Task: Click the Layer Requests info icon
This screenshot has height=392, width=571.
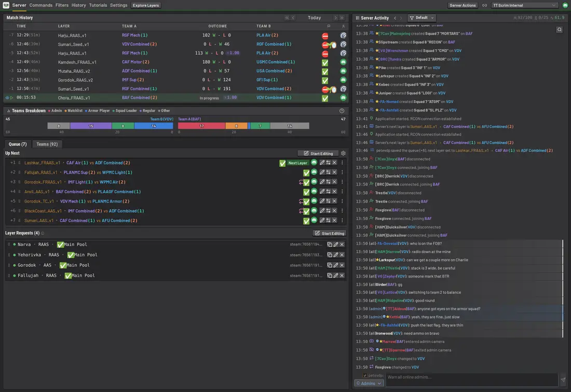Action: coord(43,233)
